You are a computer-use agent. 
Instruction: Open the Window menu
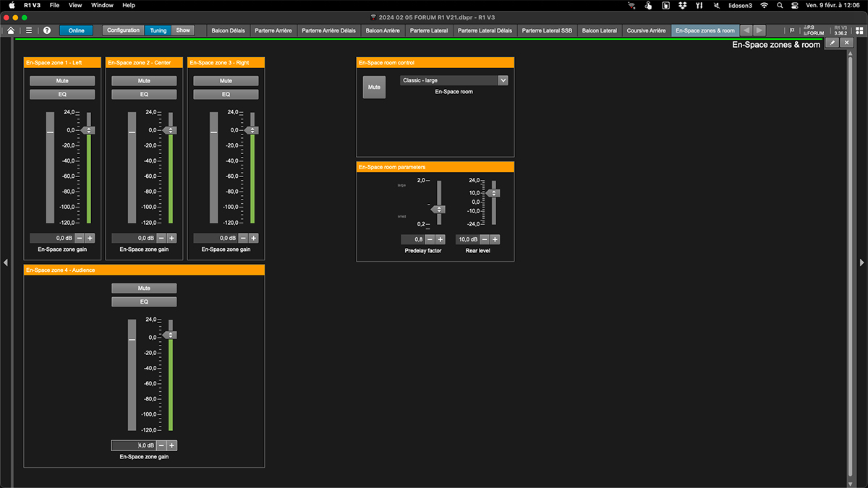(102, 5)
